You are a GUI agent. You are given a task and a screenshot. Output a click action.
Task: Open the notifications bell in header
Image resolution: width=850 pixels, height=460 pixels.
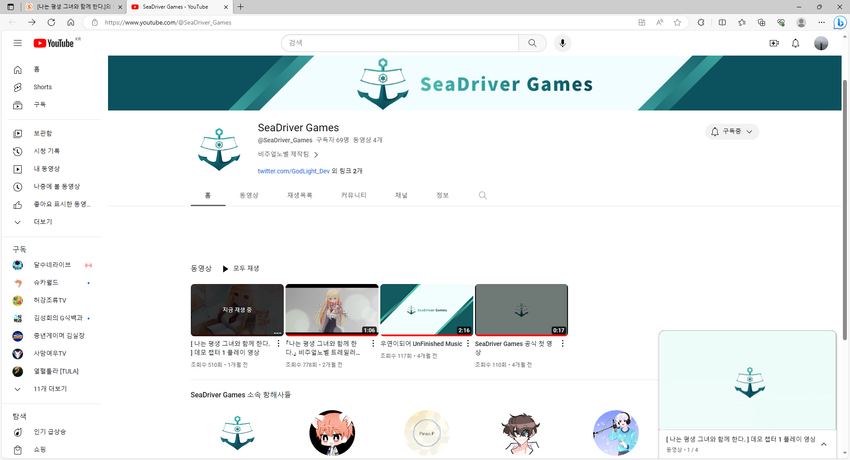click(x=795, y=43)
